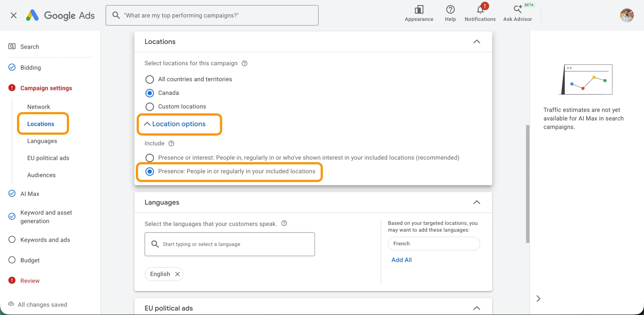Click the 'Traffic estimates are not yet available' text
The width and height of the screenshot is (644, 315).
pyautogui.click(x=583, y=118)
